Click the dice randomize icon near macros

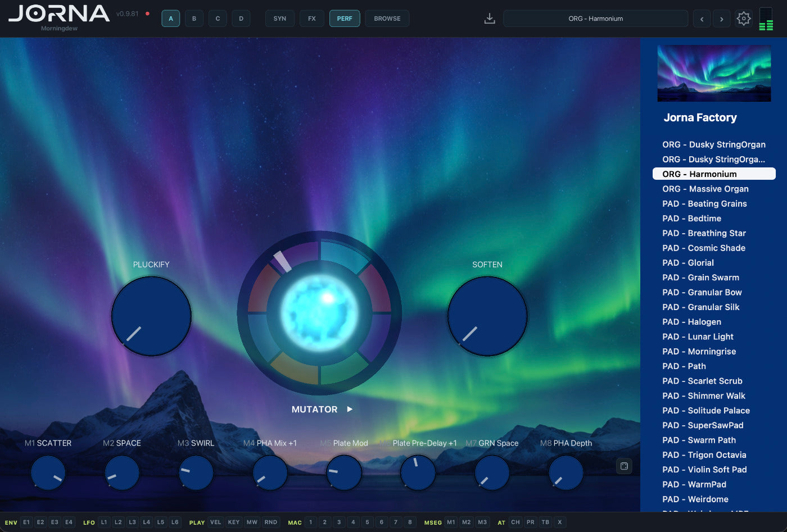[x=624, y=466]
